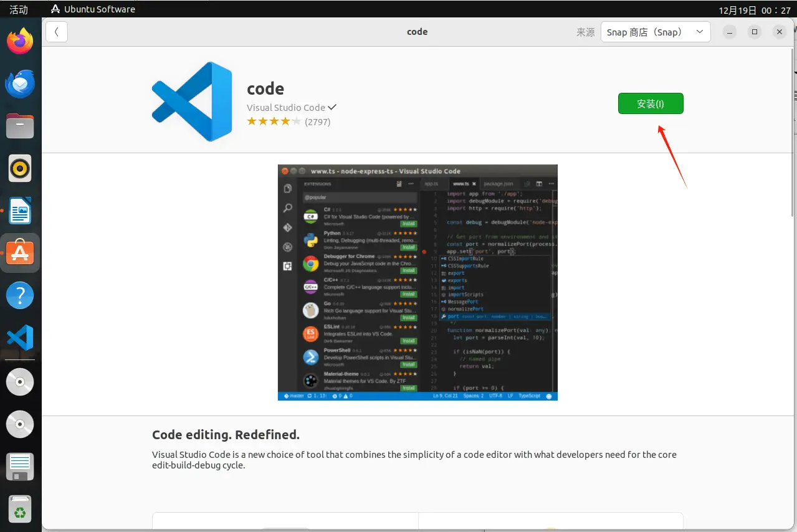Open the floppy-disk drive icon in dock

coord(20,467)
